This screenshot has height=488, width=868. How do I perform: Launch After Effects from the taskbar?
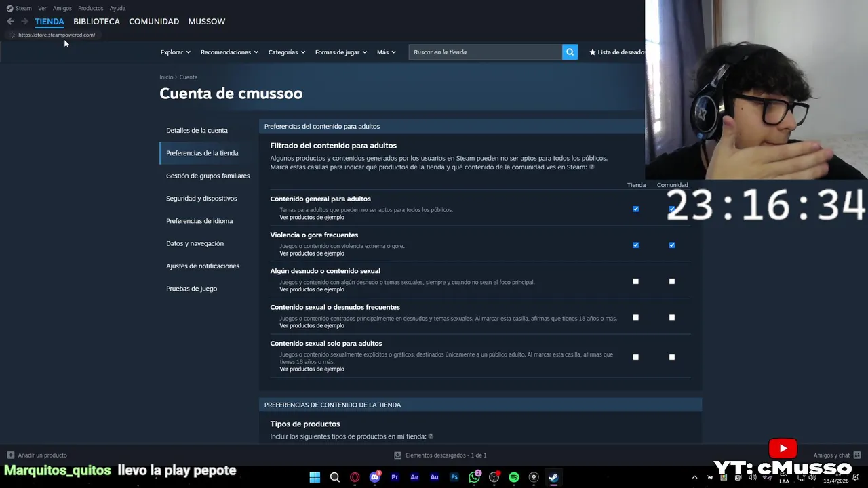coord(414,477)
